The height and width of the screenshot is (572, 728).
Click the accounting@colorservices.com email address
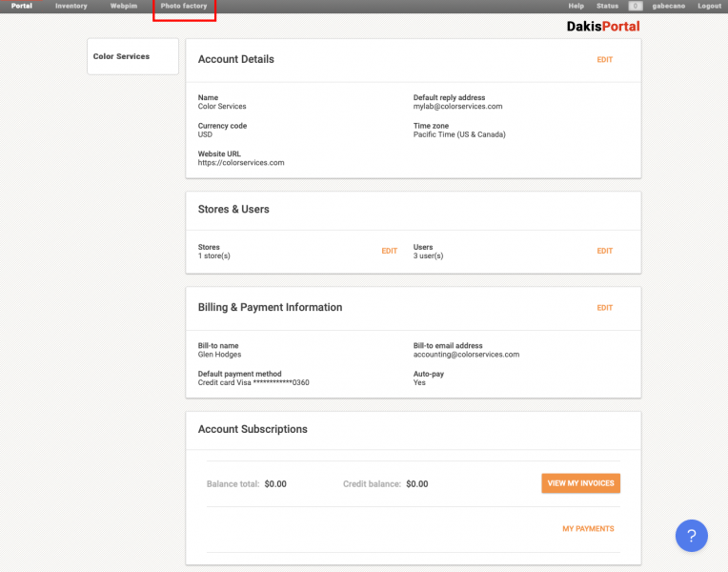[466, 355]
